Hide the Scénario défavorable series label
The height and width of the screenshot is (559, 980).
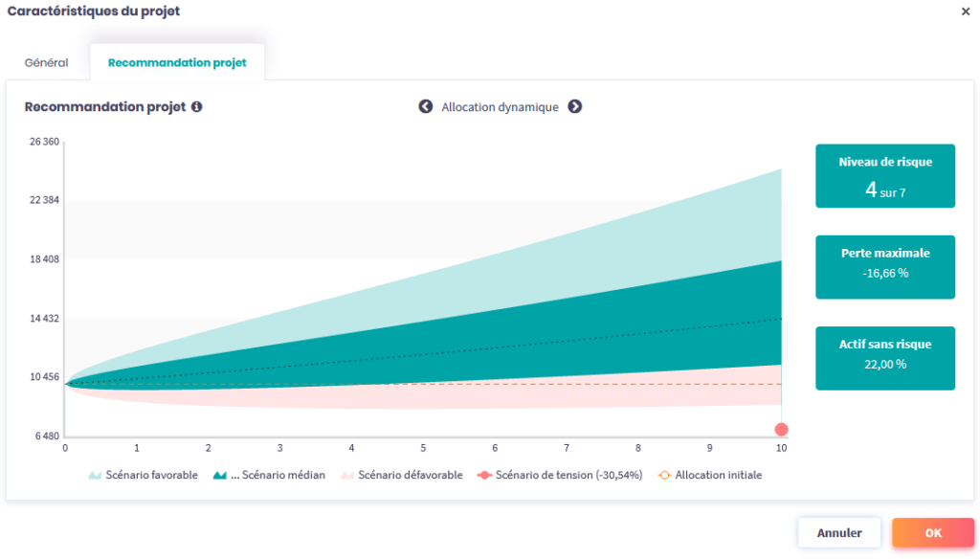tap(410, 476)
